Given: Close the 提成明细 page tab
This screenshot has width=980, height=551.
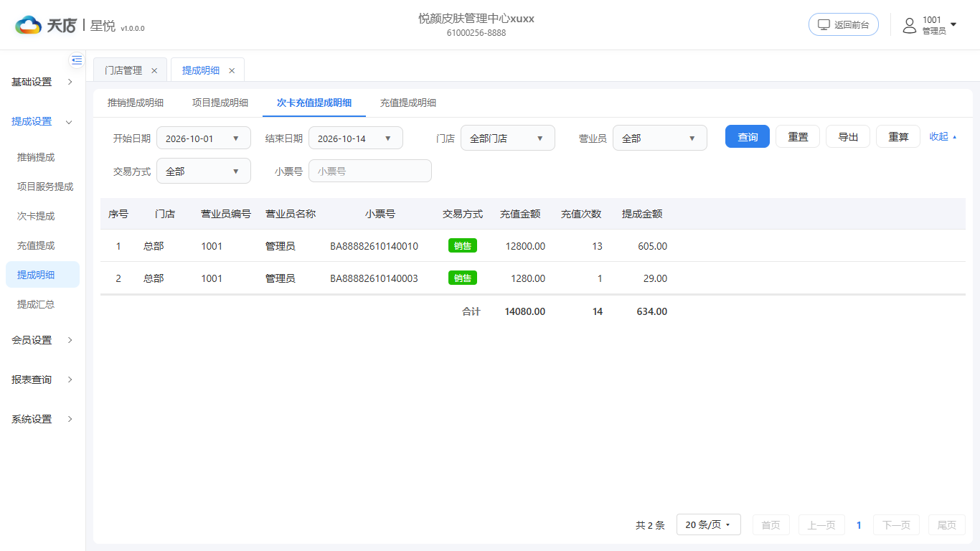Looking at the screenshot, I should click(x=232, y=70).
